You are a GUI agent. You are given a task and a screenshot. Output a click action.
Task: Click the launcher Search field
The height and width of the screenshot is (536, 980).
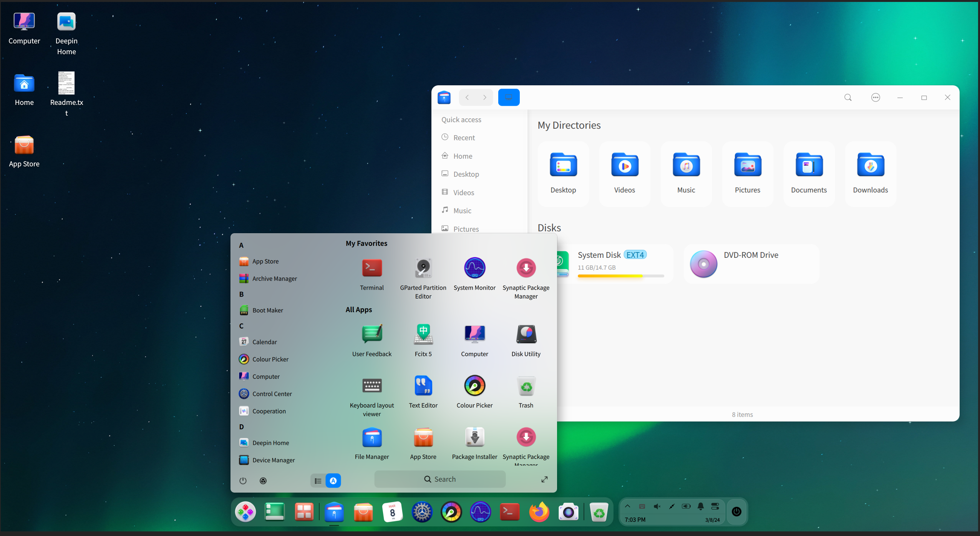click(440, 479)
